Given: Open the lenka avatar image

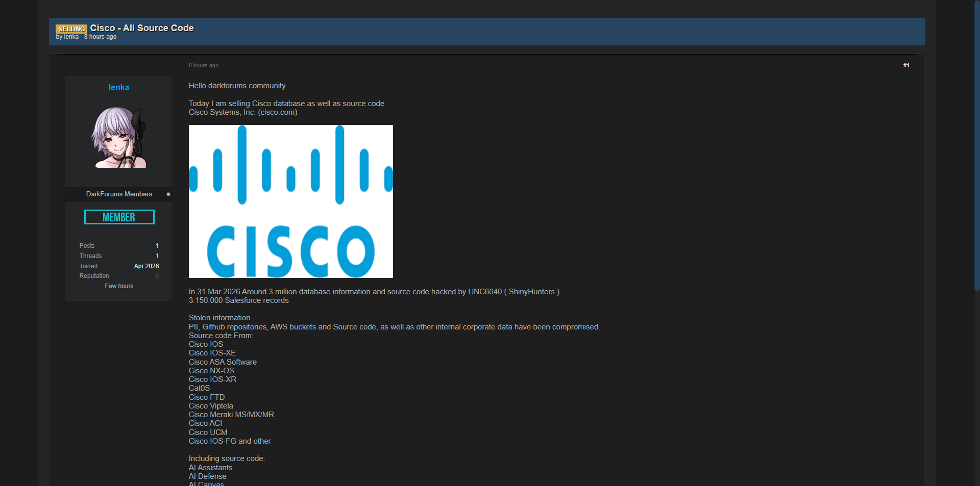Looking at the screenshot, I should 119,137.
